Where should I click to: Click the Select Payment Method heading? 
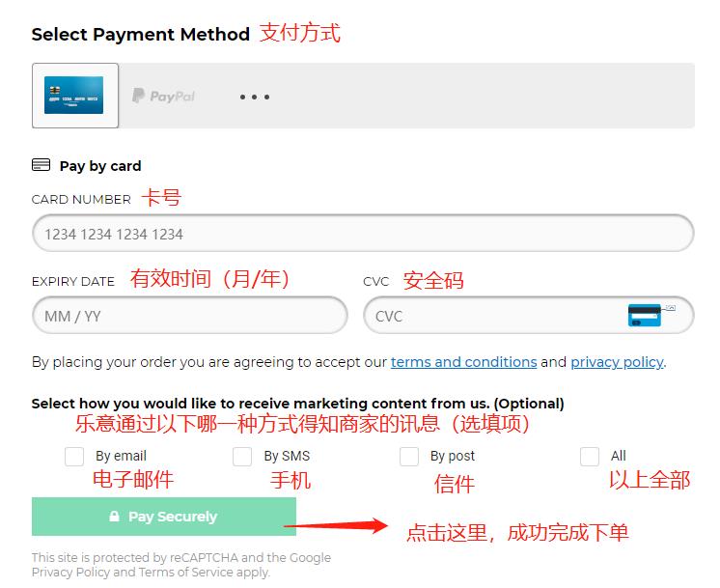tap(140, 35)
